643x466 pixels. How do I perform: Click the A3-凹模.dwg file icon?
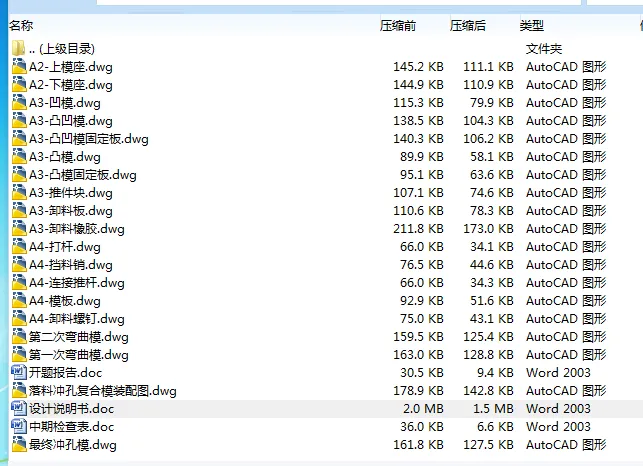[x=19, y=103]
